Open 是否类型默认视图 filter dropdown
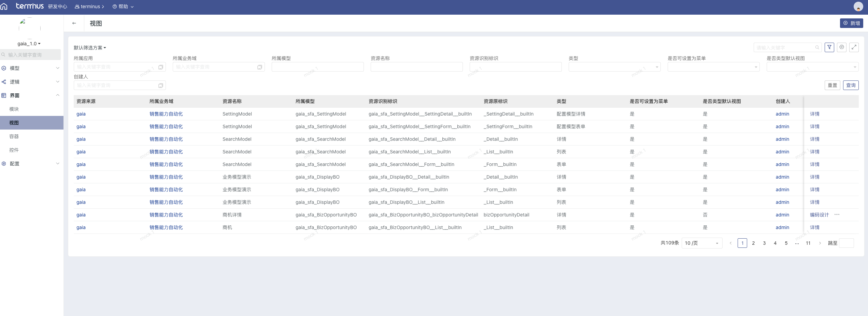Screen dimensions: 868x316 pyautogui.click(x=812, y=67)
